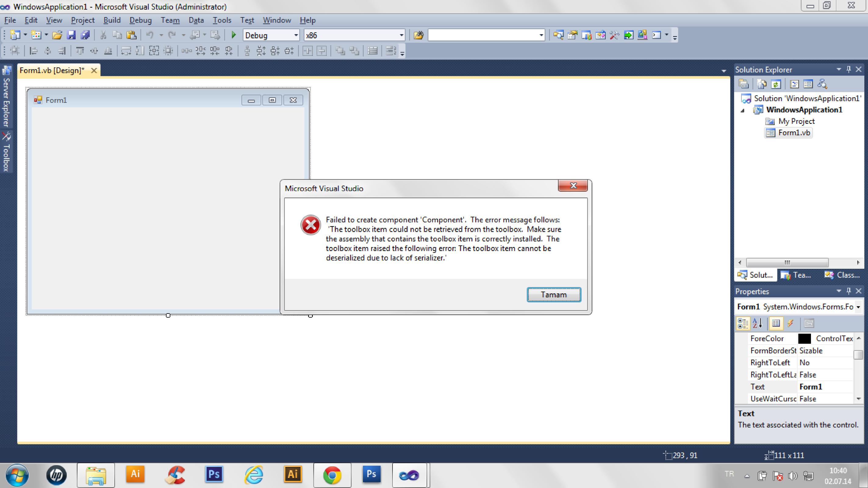Viewport: 868px width, 488px height.
Task: Click the Properties grid vertical scrollbar thumb
Action: (x=858, y=354)
